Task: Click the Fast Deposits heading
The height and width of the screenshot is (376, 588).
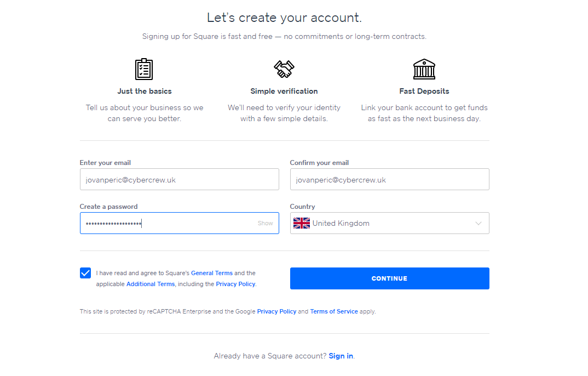Action: click(424, 91)
